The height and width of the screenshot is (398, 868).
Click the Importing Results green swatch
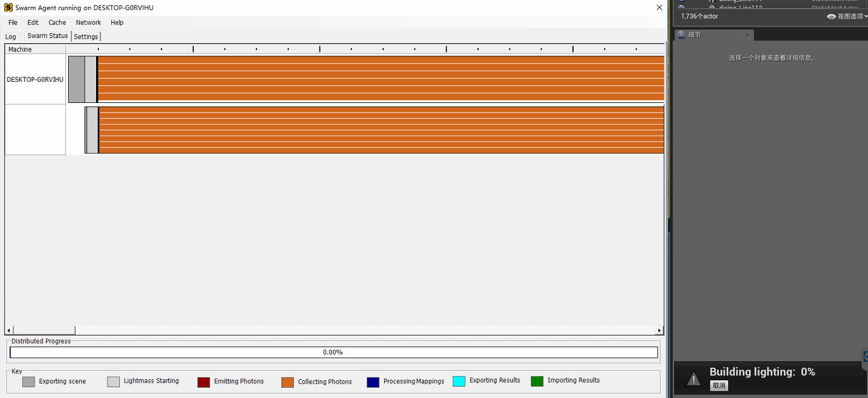click(537, 381)
